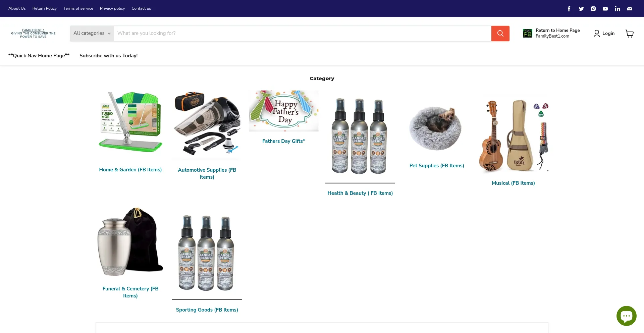The image size is (644, 333).
Task: Open the Twitter social icon
Action: coord(581,9)
